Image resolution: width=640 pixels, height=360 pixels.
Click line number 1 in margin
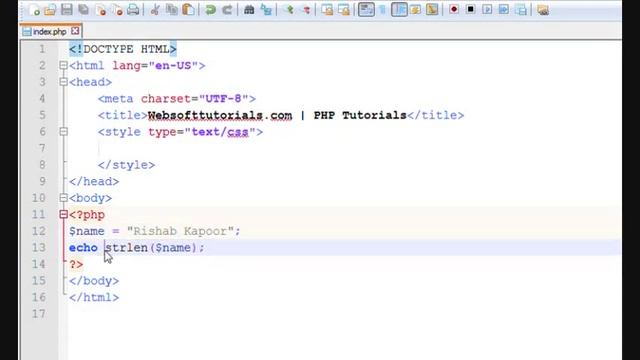click(42, 49)
